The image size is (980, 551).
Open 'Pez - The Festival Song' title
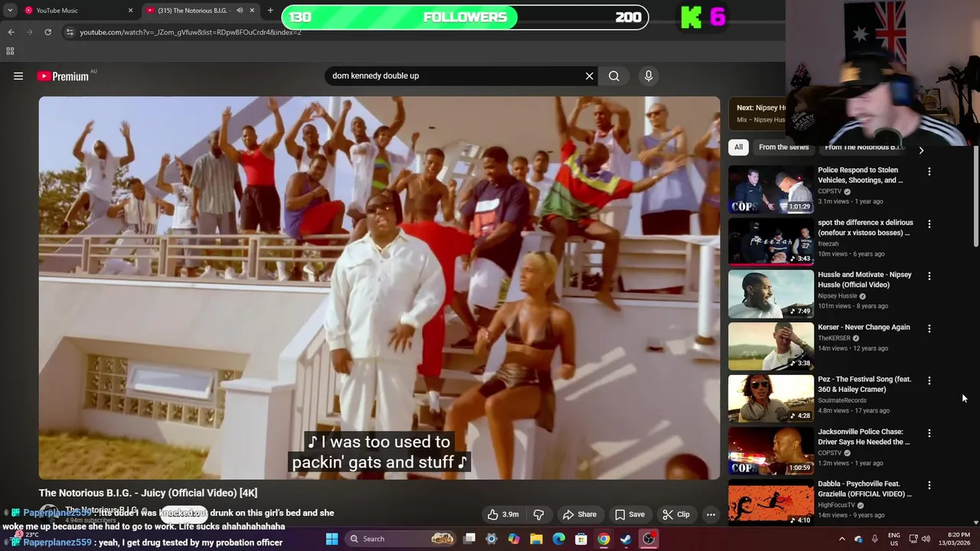pos(864,384)
